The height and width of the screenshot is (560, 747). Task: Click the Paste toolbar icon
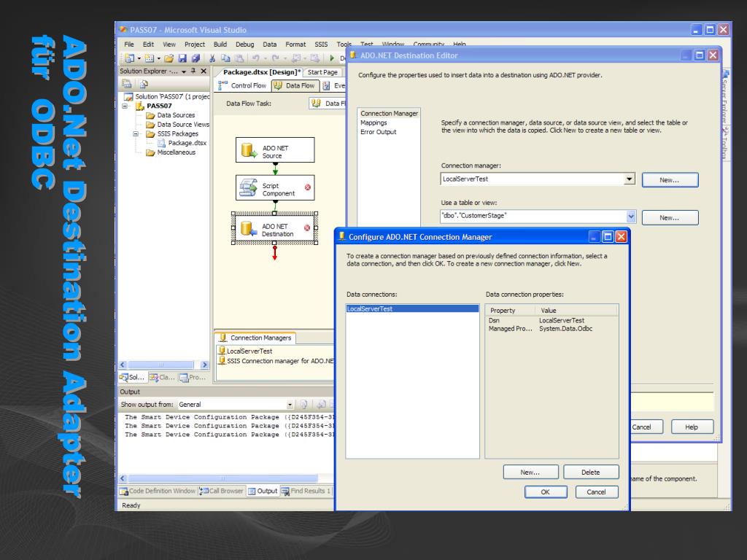tap(239, 58)
